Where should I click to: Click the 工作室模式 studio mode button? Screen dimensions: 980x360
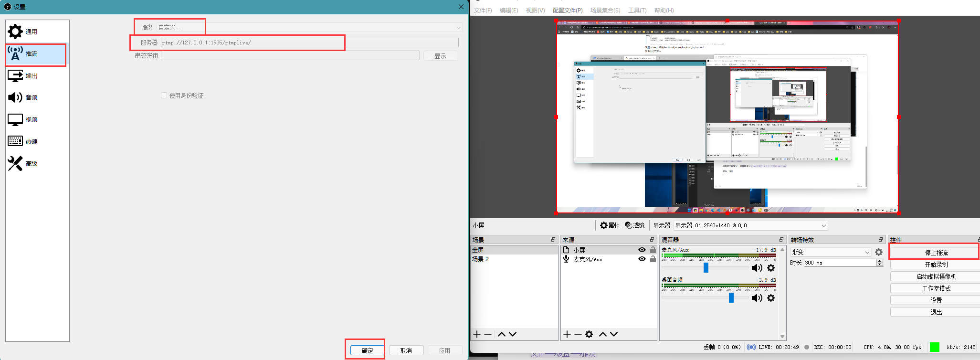(x=936, y=288)
